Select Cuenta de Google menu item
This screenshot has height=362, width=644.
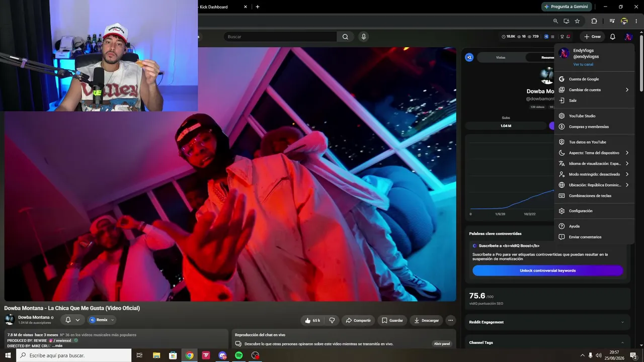[594, 79]
